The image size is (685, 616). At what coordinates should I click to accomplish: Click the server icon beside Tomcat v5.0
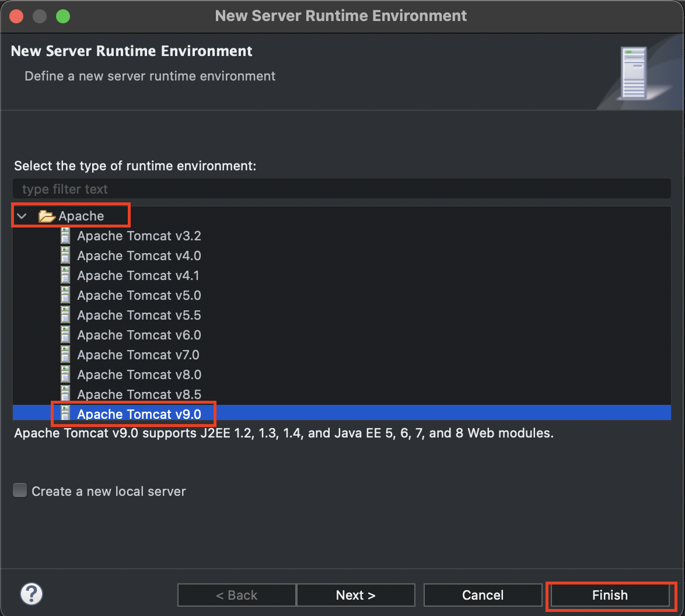[x=65, y=295]
